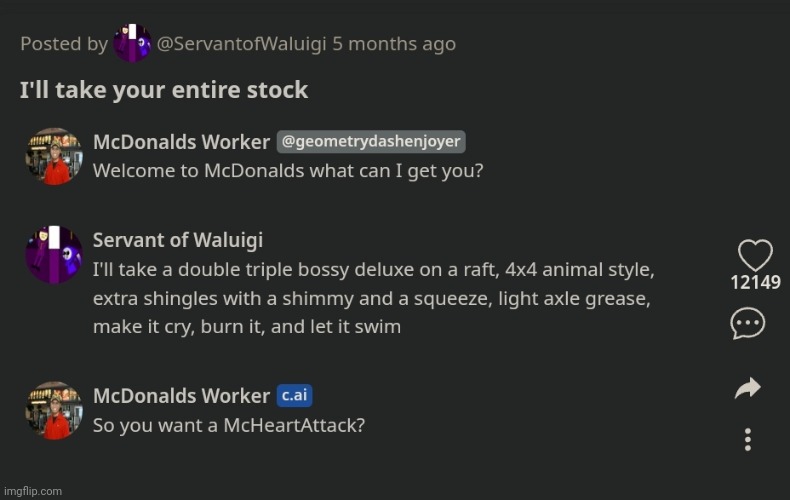Screen dimensions: 790x500
Task: Click the Servant of Waluigi name
Action: [x=178, y=240]
